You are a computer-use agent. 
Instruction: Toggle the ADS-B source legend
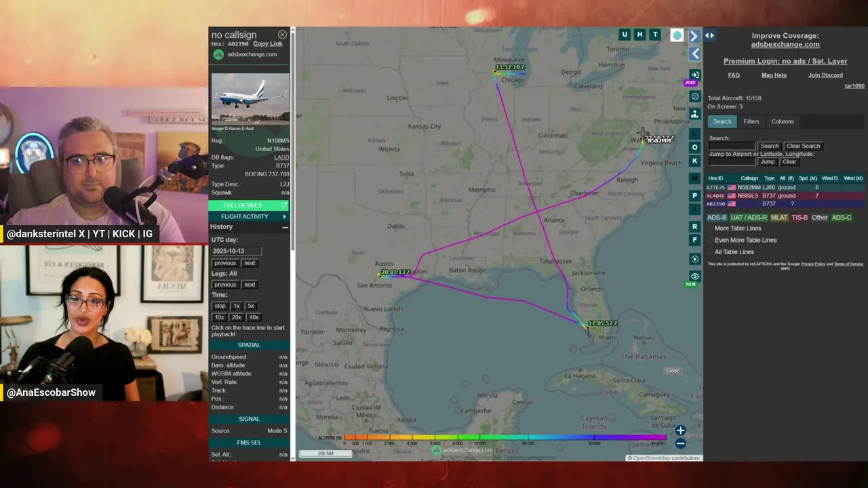tap(717, 218)
